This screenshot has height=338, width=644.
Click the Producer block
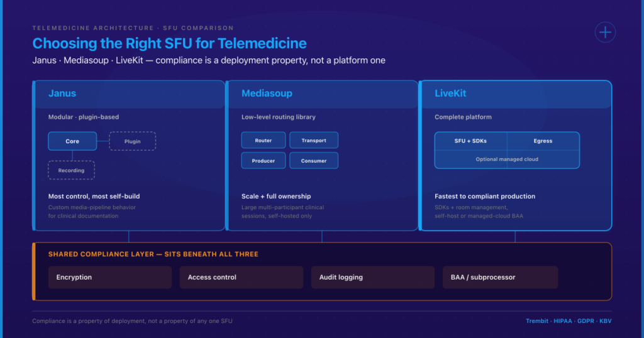click(x=264, y=161)
